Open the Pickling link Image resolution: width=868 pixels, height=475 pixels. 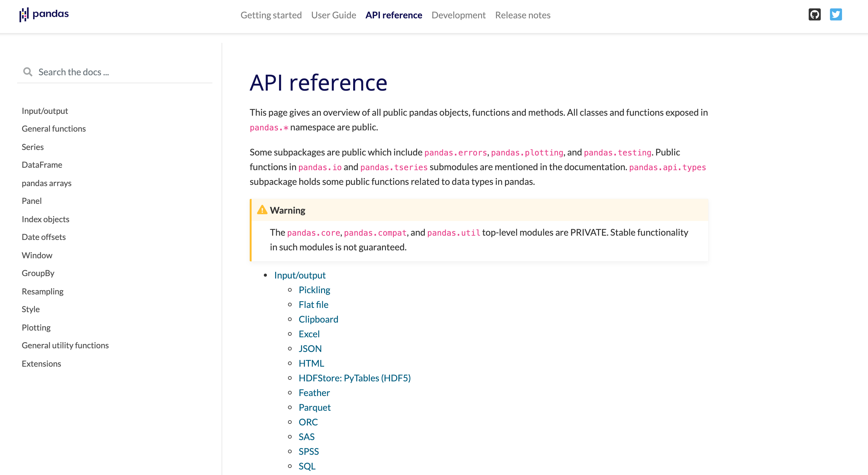[314, 290]
